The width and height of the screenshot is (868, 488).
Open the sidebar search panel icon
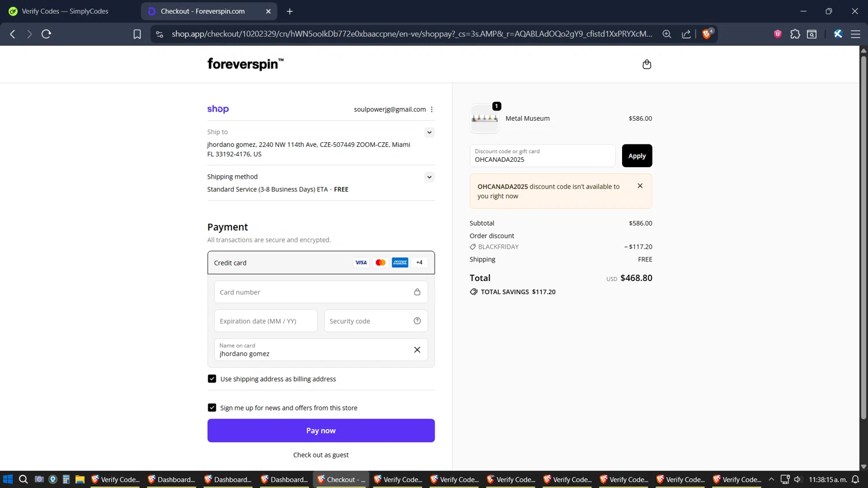(812, 34)
